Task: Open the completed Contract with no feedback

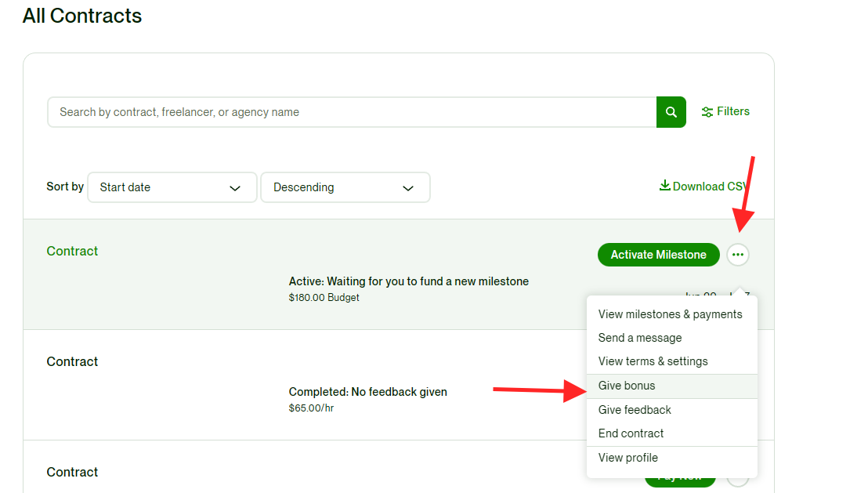Action: click(x=72, y=361)
